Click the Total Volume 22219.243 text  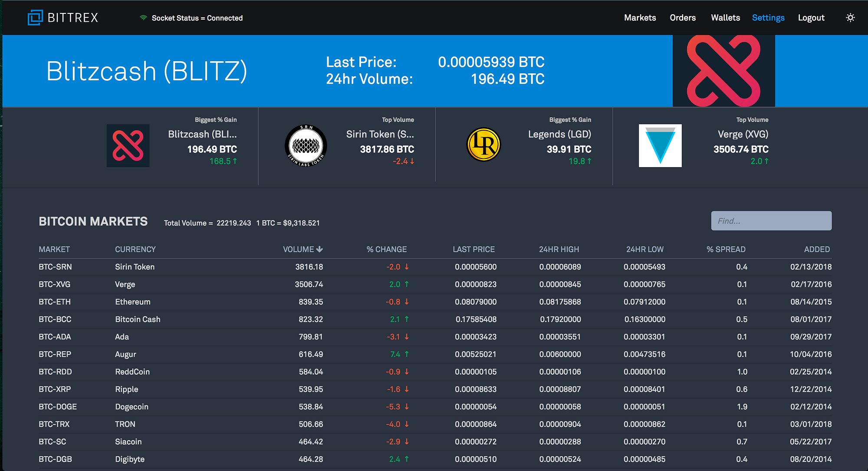207,223
